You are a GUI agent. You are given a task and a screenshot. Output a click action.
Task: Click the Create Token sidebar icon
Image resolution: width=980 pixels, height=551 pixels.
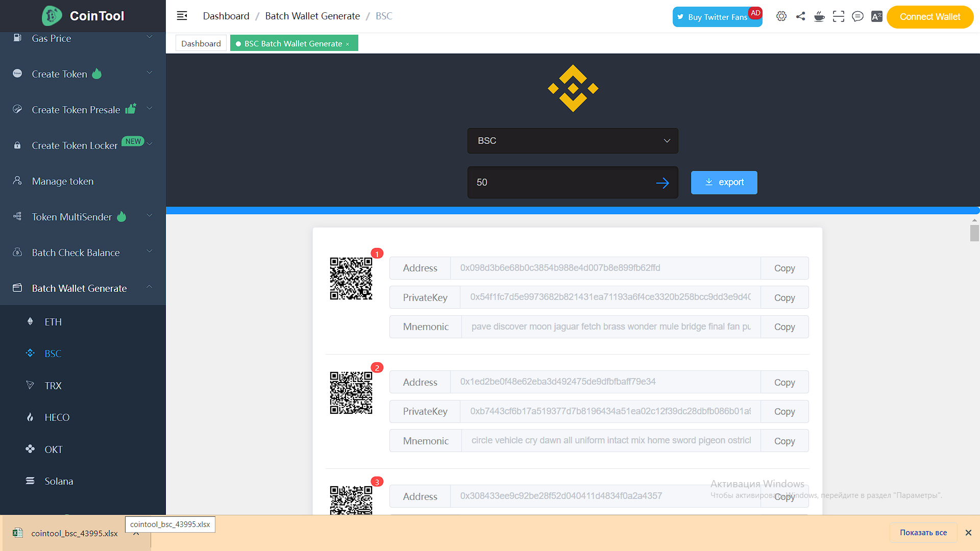click(x=17, y=73)
